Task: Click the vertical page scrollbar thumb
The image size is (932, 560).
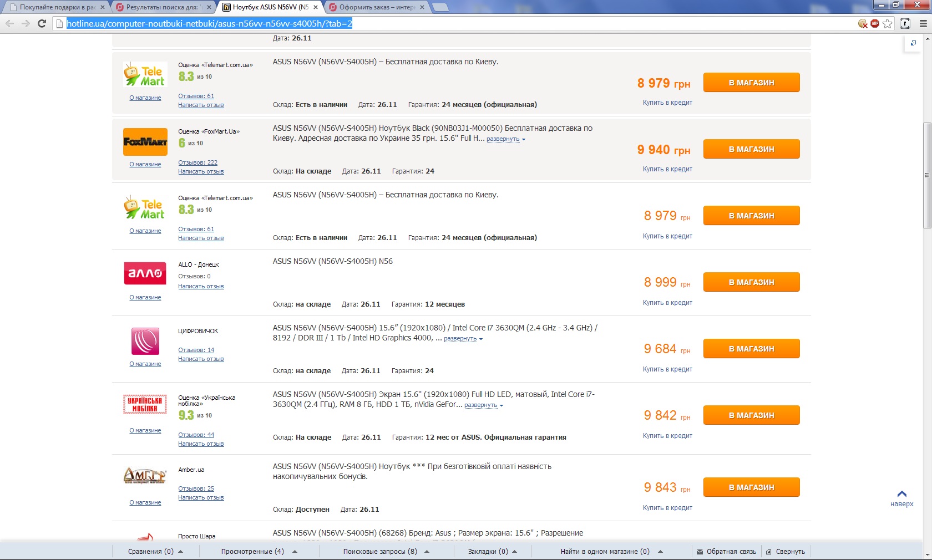Action: (x=927, y=175)
